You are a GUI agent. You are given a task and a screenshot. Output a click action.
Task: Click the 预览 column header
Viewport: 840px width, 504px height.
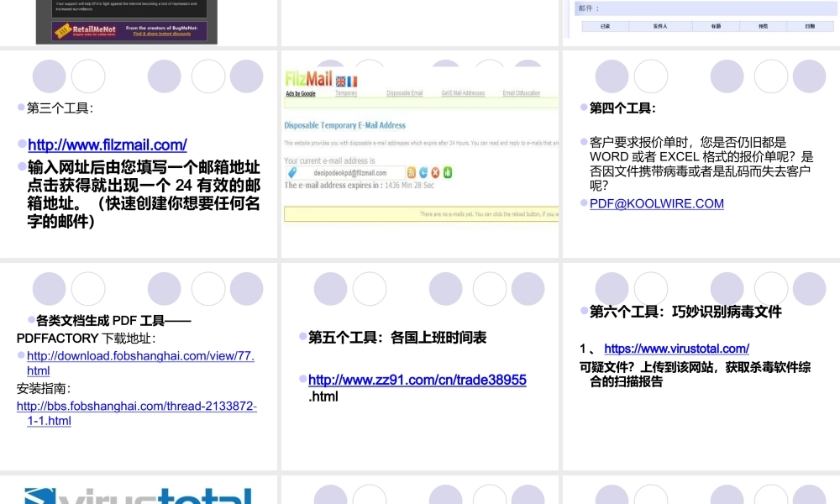click(763, 26)
